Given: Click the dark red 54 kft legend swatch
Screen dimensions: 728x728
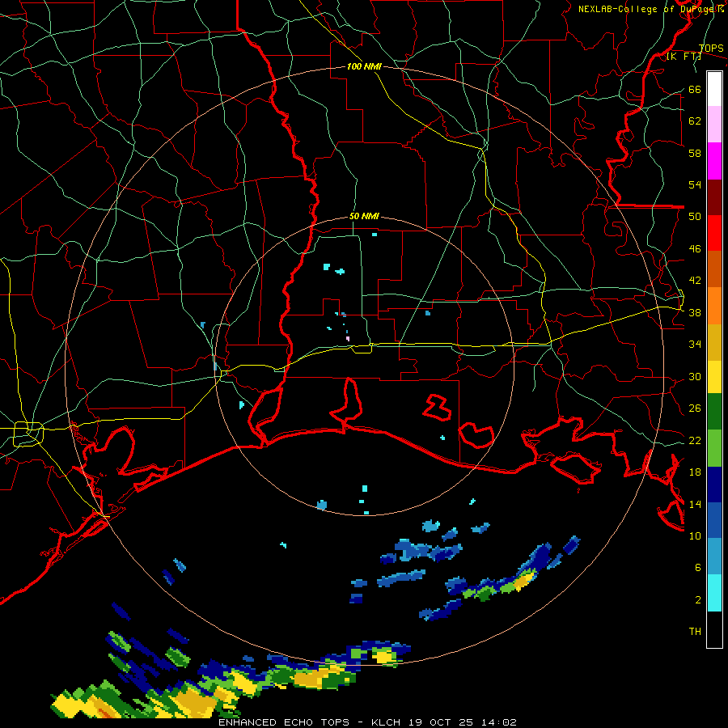Looking at the screenshot, I should pyautogui.click(x=714, y=197).
